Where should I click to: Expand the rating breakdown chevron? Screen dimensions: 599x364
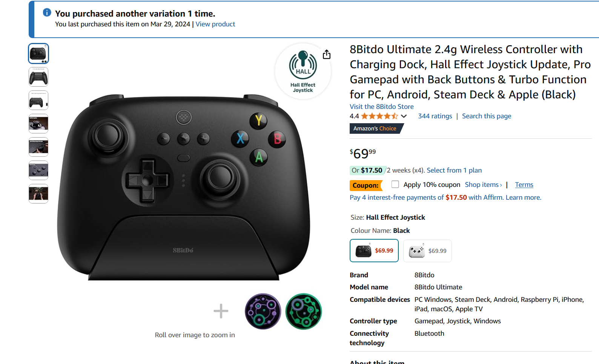pos(404,116)
